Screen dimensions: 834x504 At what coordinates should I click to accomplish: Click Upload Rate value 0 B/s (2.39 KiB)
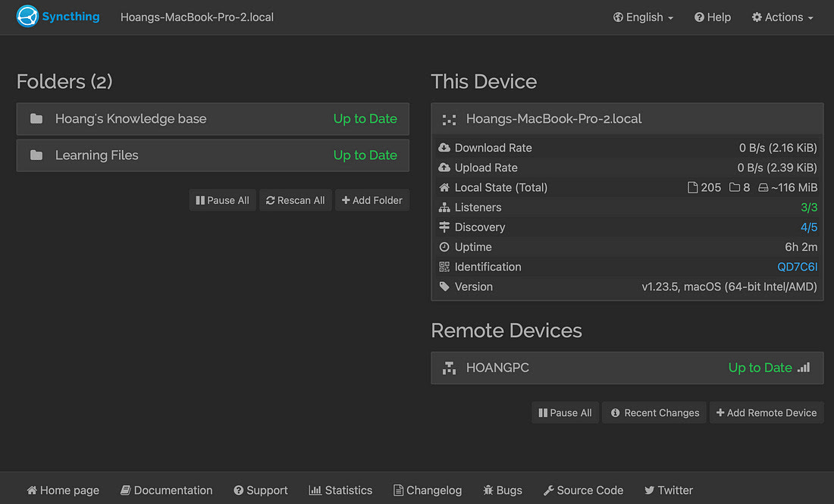tap(776, 167)
